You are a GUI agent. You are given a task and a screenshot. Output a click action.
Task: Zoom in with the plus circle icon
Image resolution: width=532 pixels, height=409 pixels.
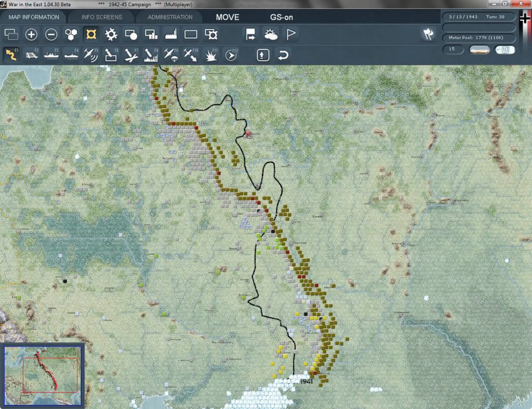coord(31,34)
